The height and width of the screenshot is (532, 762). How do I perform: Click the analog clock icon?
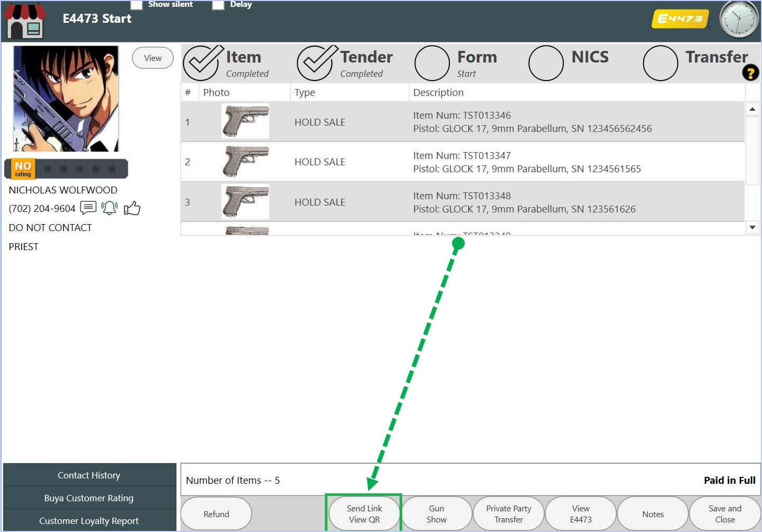(x=740, y=19)
